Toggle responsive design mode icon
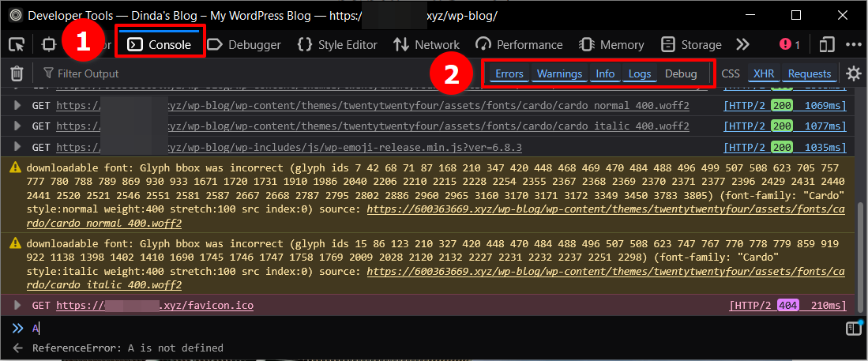 827,45
